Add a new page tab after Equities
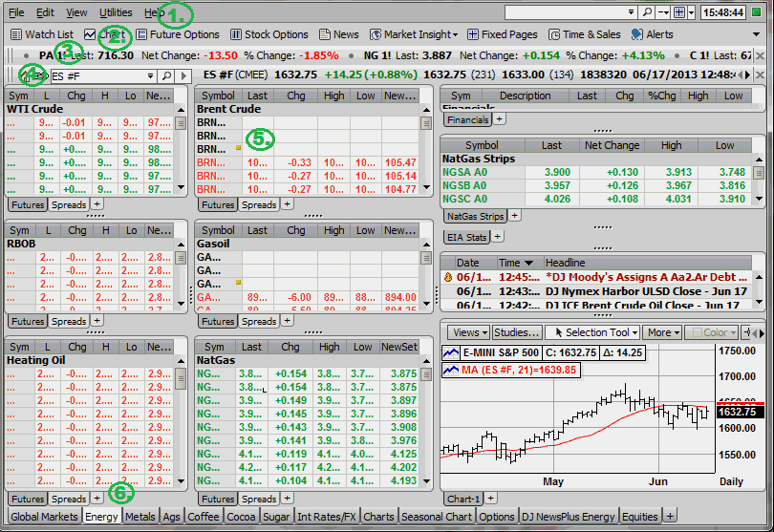Screen dimensions: 774x532 670,517
